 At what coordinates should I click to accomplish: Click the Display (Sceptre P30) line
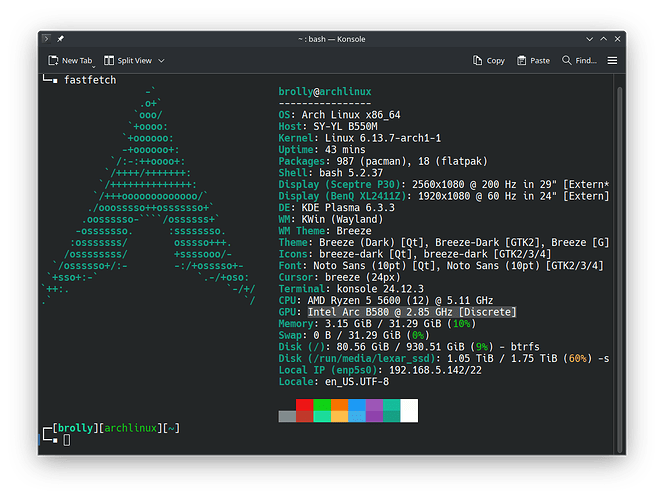(444, 185)
